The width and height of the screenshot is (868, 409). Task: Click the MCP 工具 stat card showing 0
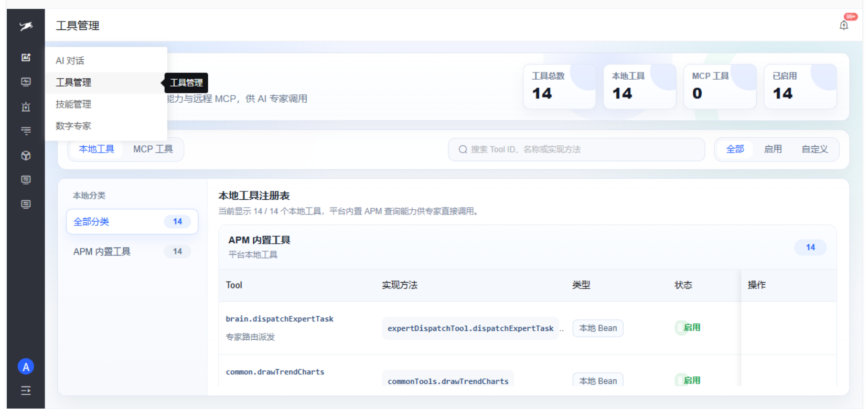coord(720,87)
